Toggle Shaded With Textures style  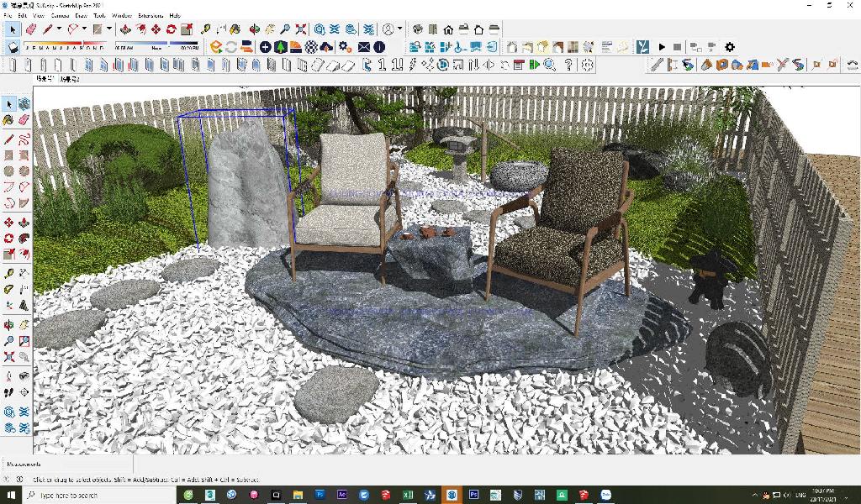(572, 47)
